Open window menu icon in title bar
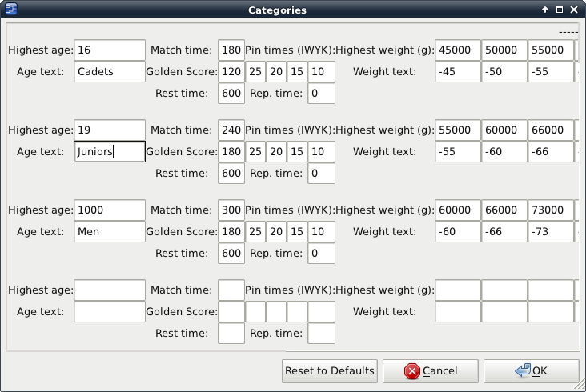This screenshot has height=392, width=586. (x=10, y=10)
